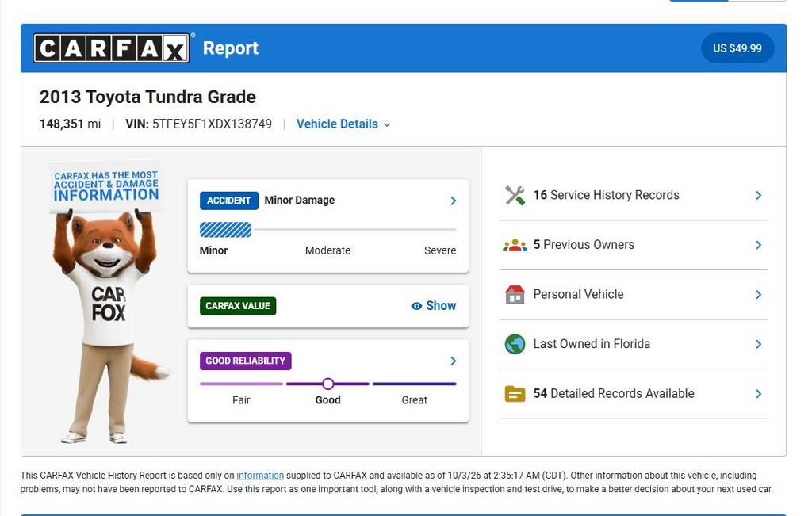Click the 5 Previous Owners text

click(x=584, y=245)
